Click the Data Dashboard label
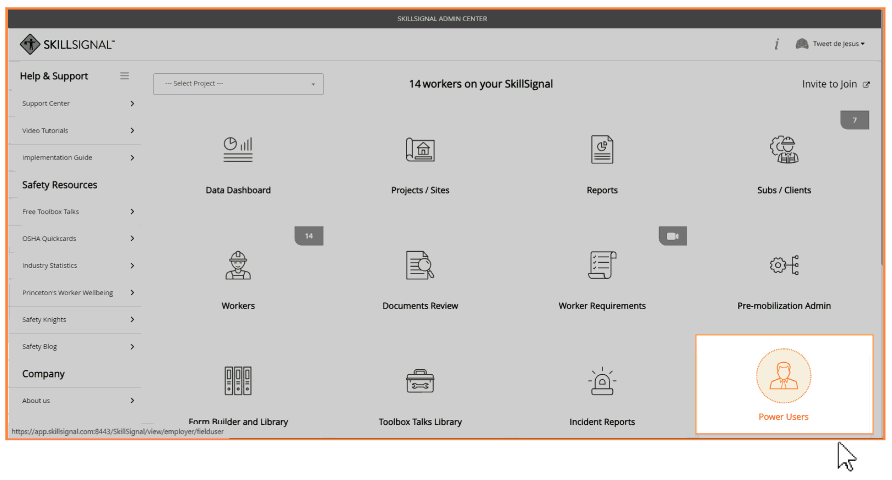Screen dimensions: 892x480 [238, 190]
